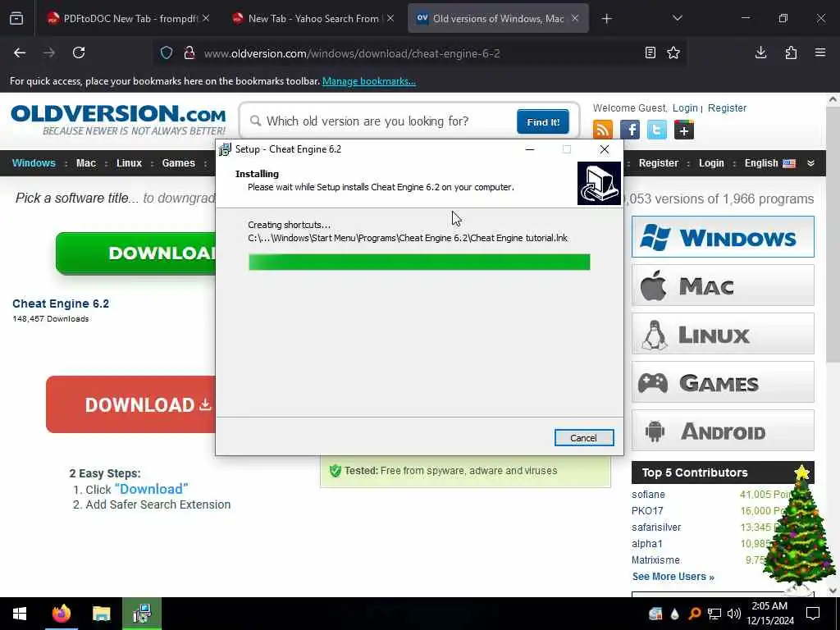The image size is (840, 630).
Task: Open Firefox from the taskbar
Action: point(61,614)
